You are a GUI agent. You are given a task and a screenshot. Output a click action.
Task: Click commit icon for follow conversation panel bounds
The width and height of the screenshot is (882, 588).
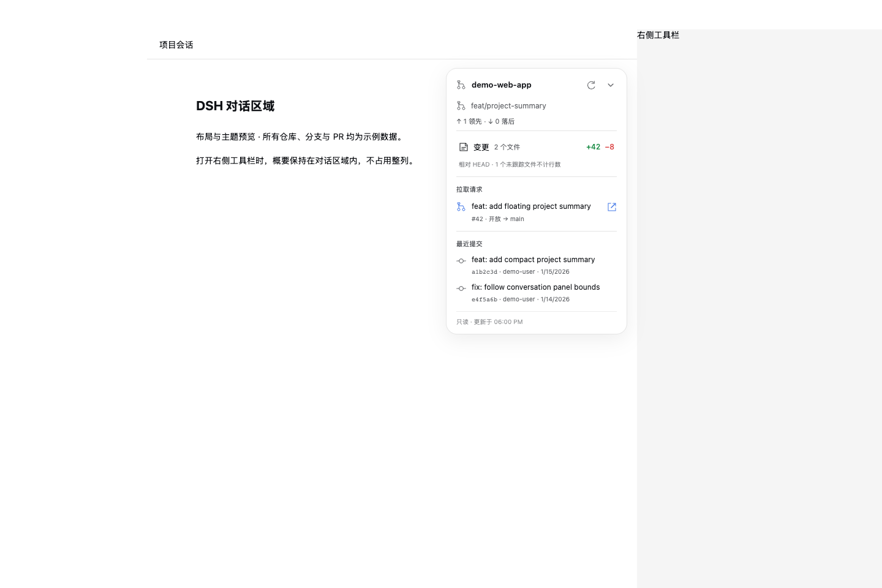pos(461,288)
